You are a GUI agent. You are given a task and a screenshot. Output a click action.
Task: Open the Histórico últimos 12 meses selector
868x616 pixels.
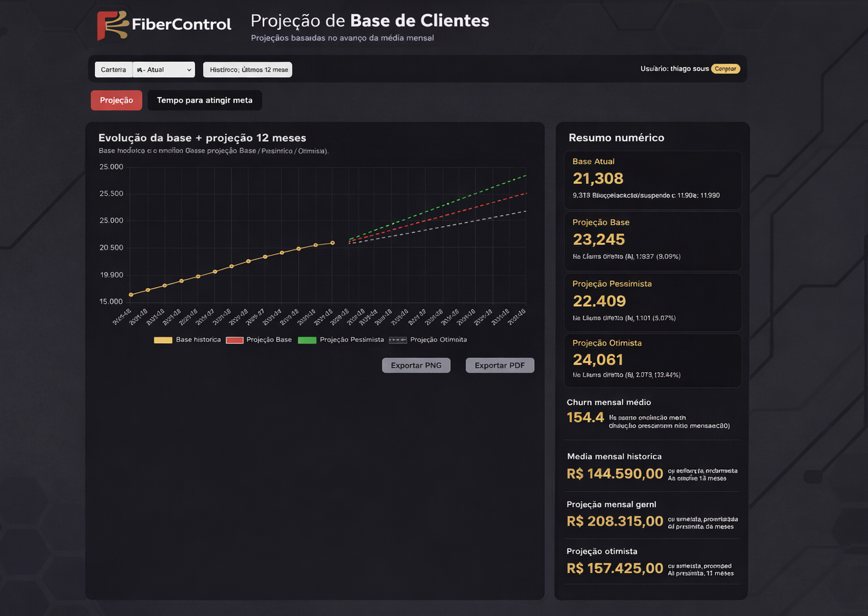pyautogui.click(x=248, y=70)
